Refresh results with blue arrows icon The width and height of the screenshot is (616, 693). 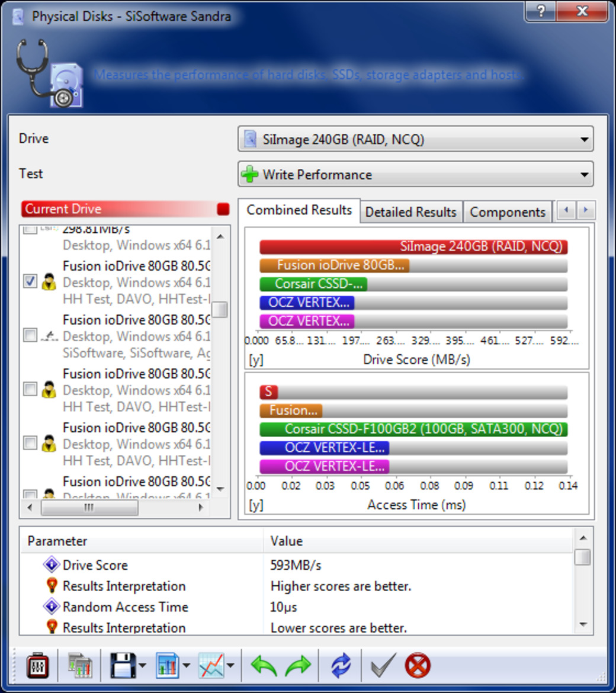[341, 666]
